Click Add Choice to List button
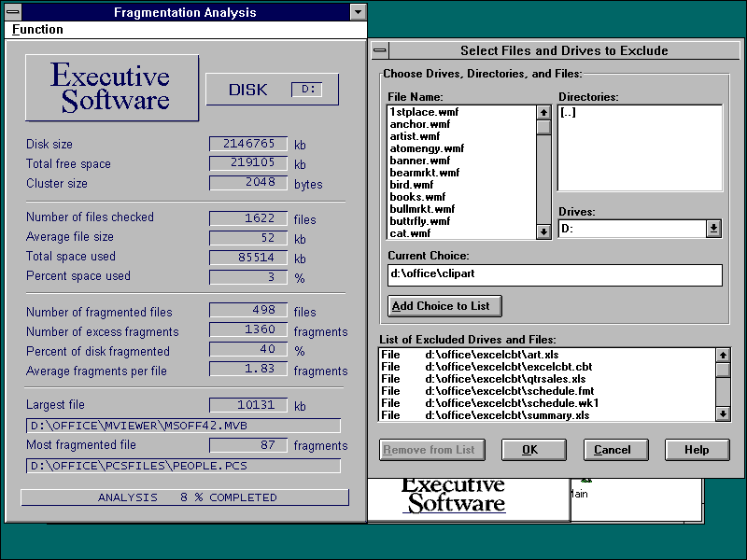Viewport: 747px width, 560px height. tap(444, 306)
